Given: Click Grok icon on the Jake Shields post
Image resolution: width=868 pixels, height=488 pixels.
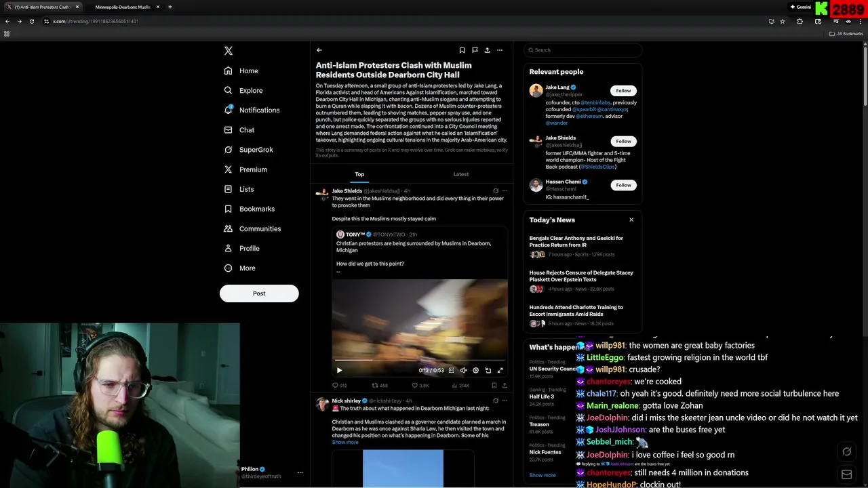Looking at the screenshot, I should 495,191.
